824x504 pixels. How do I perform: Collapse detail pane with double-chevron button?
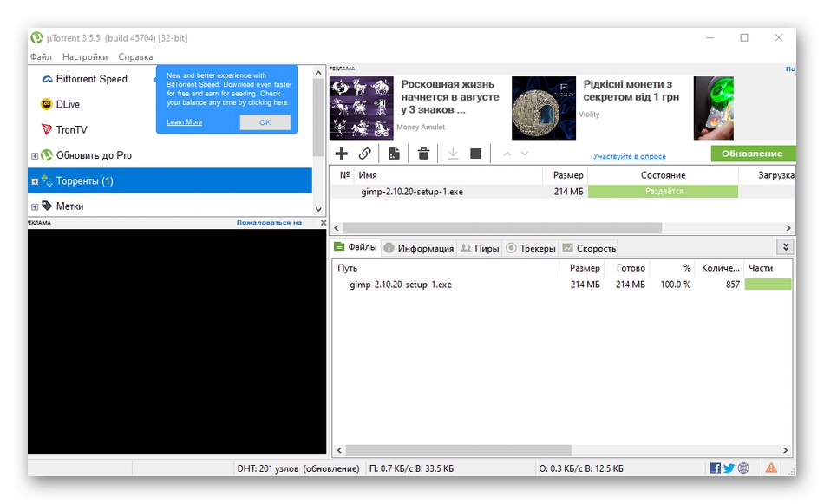785,247
